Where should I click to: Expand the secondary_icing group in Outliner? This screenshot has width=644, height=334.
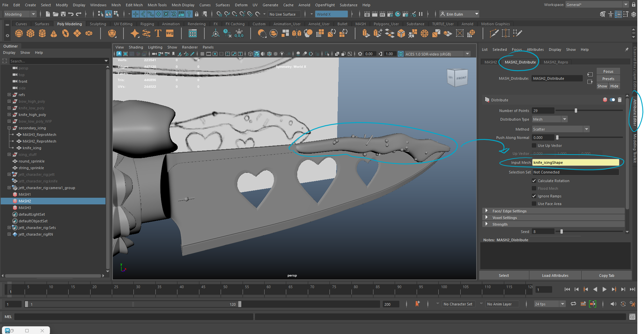9,128
